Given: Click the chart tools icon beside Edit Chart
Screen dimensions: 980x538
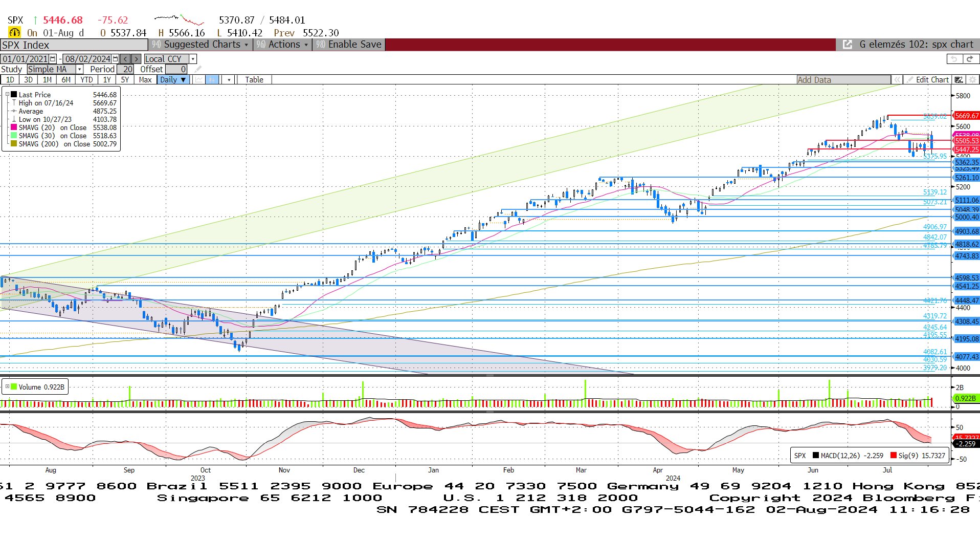Looking at the screenshot, I should [x=959, y=80].
